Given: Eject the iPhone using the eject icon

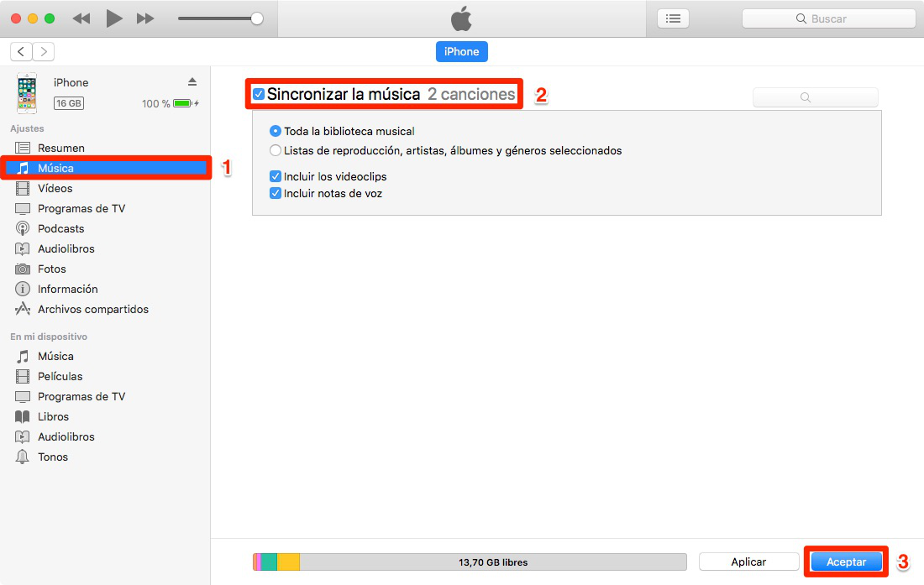Looking at the screenshot, I should tap(192, 81).
